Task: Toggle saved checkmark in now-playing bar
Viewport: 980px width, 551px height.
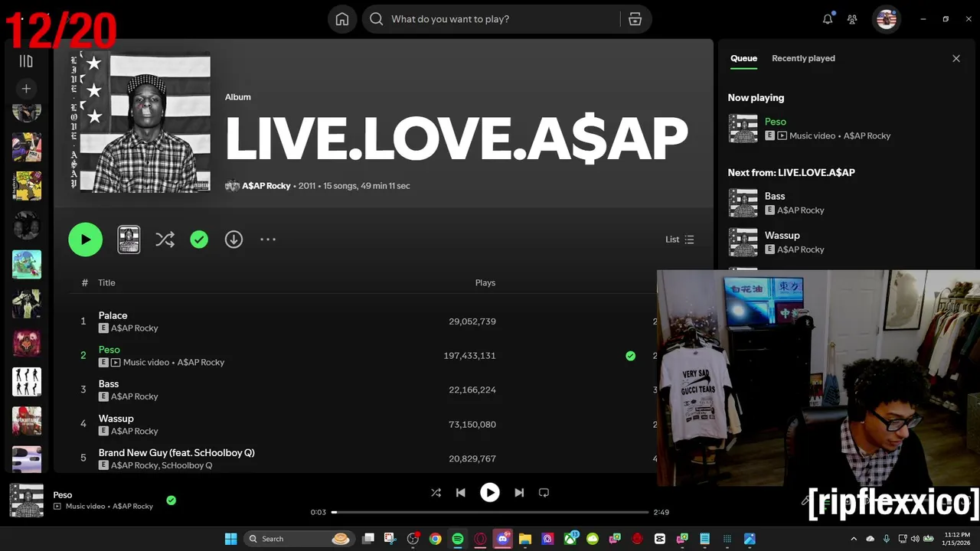Action: click(x=171, y=500)
